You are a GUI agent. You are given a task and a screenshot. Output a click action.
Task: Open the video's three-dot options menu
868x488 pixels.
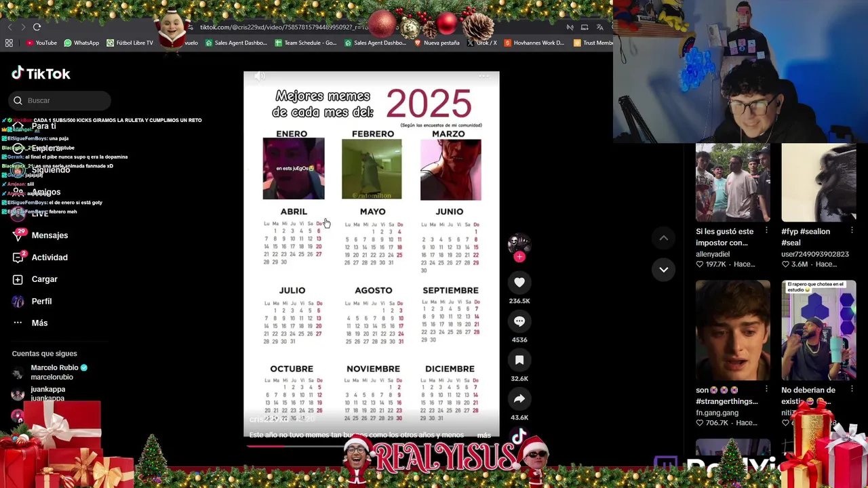coord(484,76)
